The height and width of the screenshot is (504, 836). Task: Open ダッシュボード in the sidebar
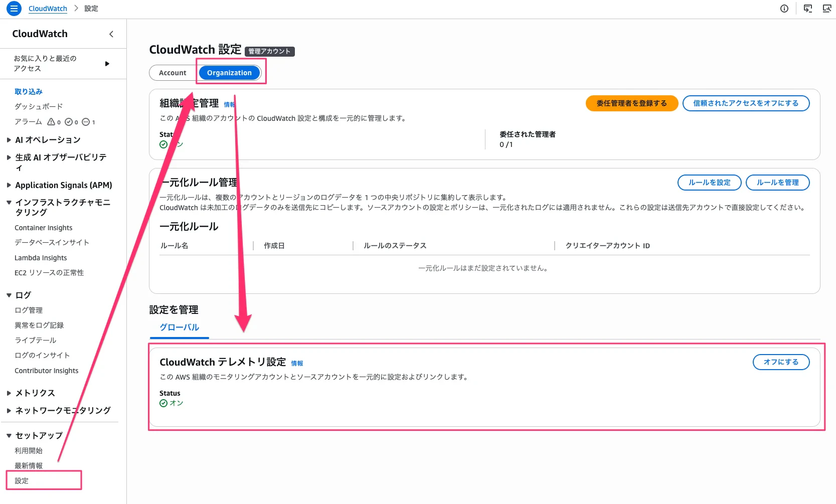[39, 107]
